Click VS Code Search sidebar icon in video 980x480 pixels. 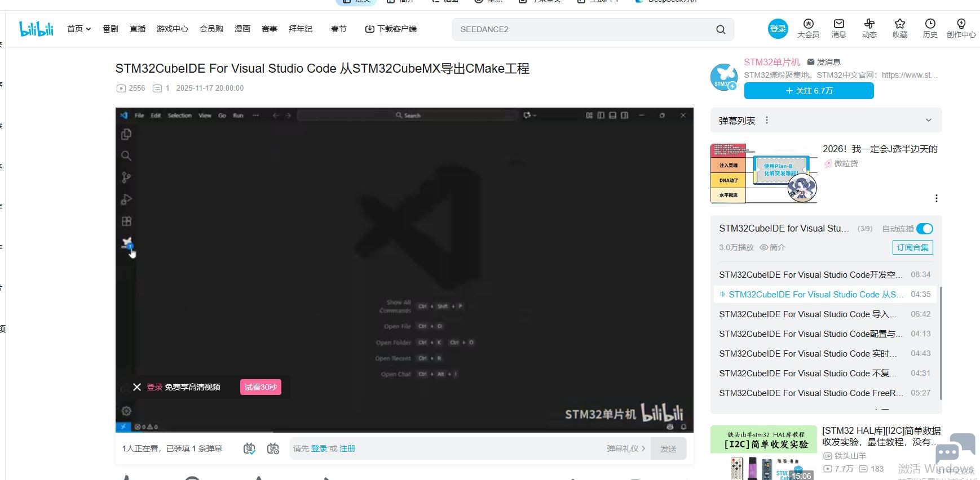(126, 155)
